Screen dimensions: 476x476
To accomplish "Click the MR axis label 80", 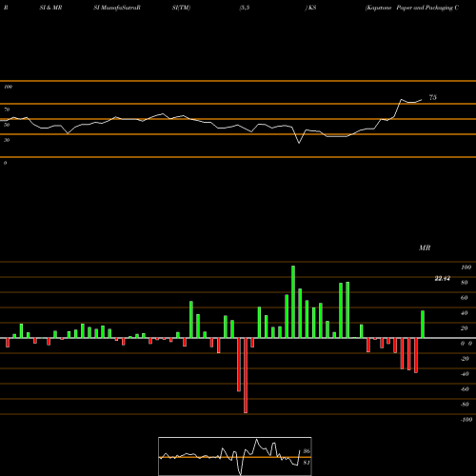I will click(465, 283).
